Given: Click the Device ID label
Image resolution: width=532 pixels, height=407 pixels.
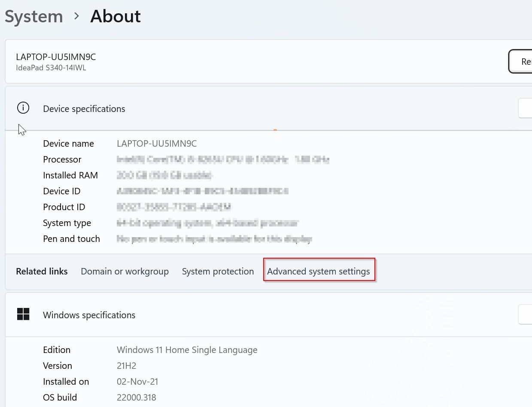Looking at the screenshot, I should [x=62, y=191].
